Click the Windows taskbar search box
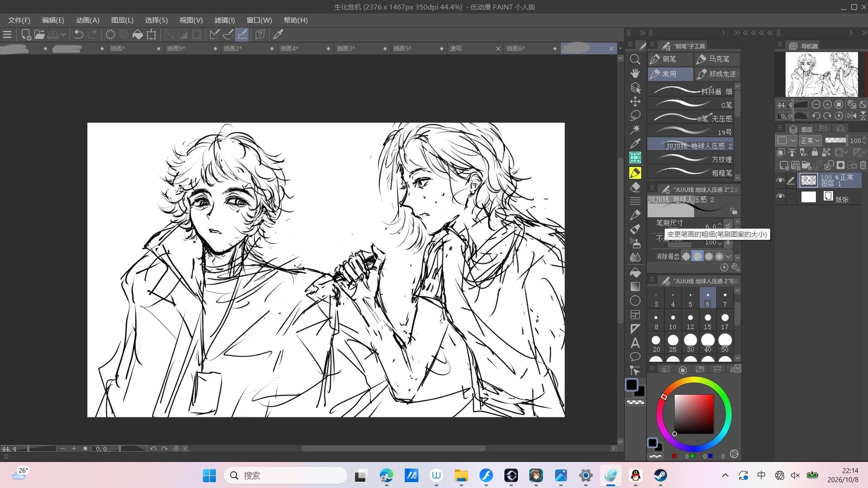 pyautogui.click(x=285, y=475)
